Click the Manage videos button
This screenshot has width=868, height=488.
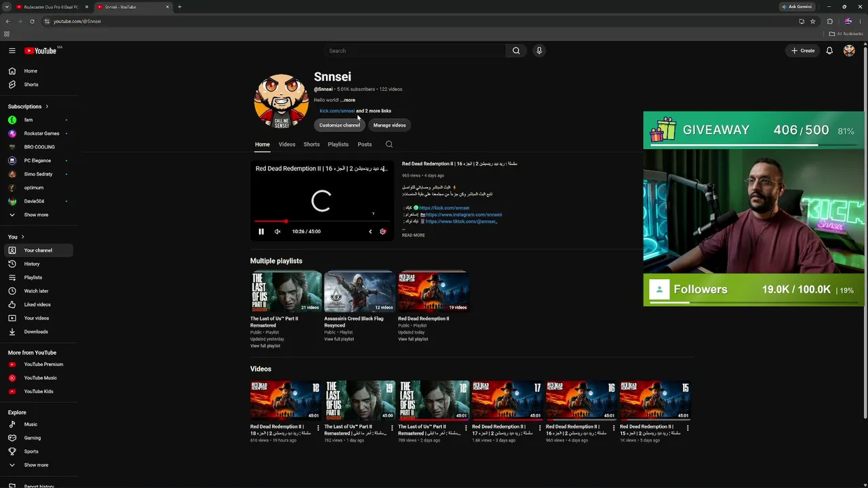click(x=389, y=125)
